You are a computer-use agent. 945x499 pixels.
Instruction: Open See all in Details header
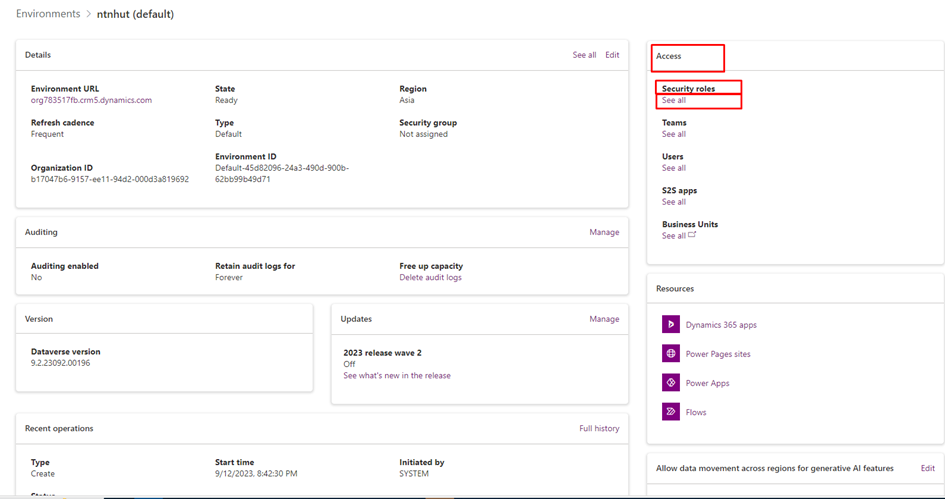point(584,55)
